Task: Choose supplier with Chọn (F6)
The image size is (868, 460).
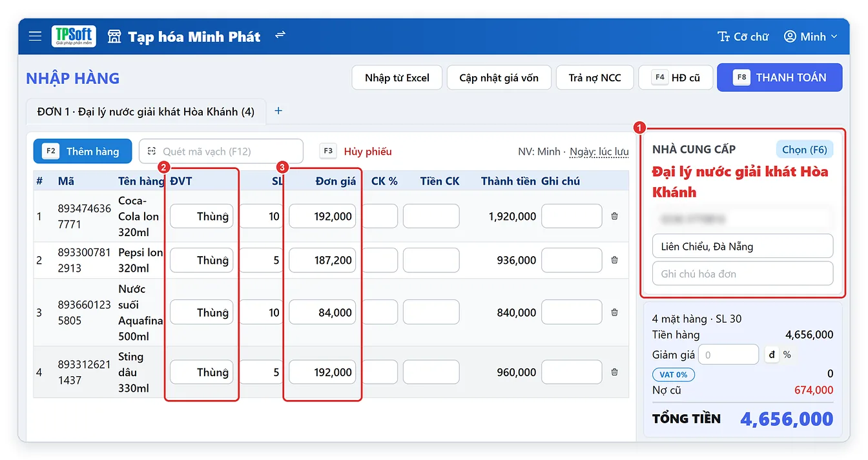Action: pyautogui.click(x=804, y=150)
